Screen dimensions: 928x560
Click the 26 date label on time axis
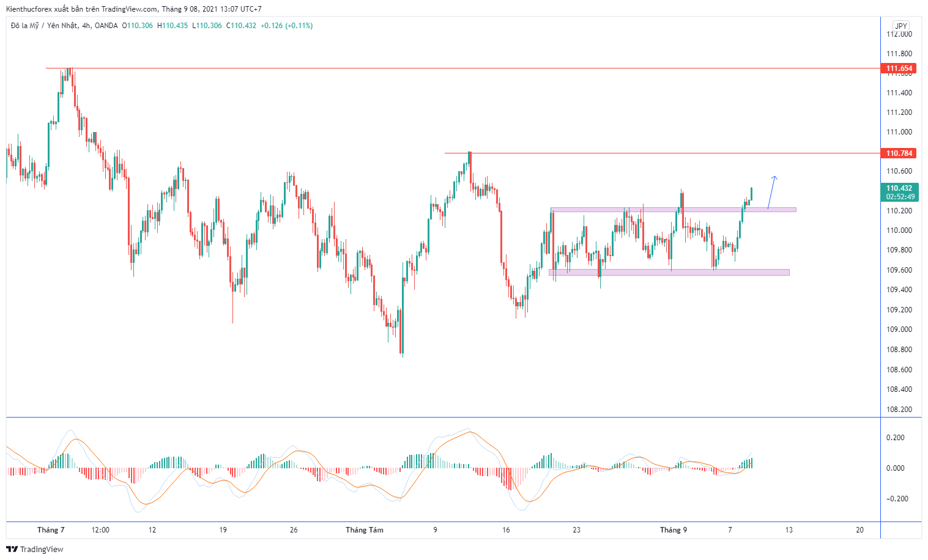(x=294, y=530)
